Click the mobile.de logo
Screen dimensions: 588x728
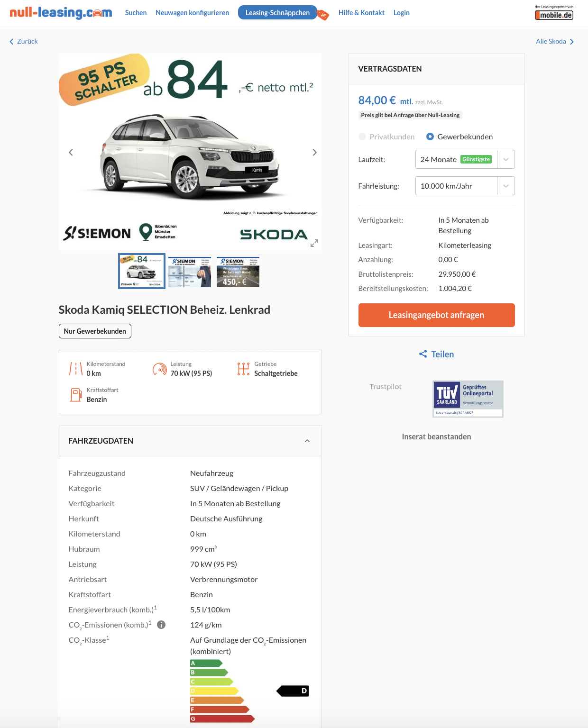(x=554, y=13)
